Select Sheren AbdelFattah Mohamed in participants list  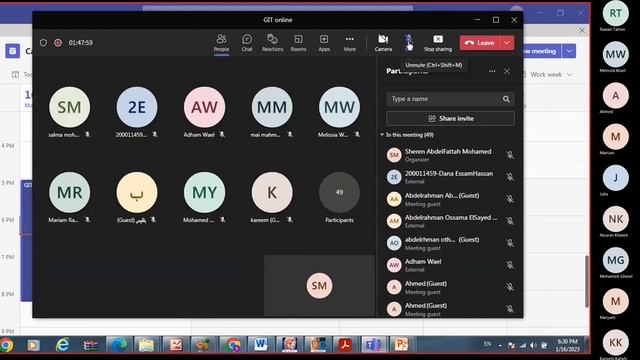pyautogui.click(x=450, y=155)
